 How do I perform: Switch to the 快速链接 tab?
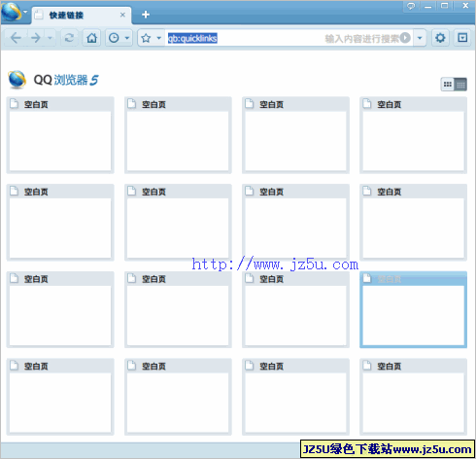pos(82,15)
